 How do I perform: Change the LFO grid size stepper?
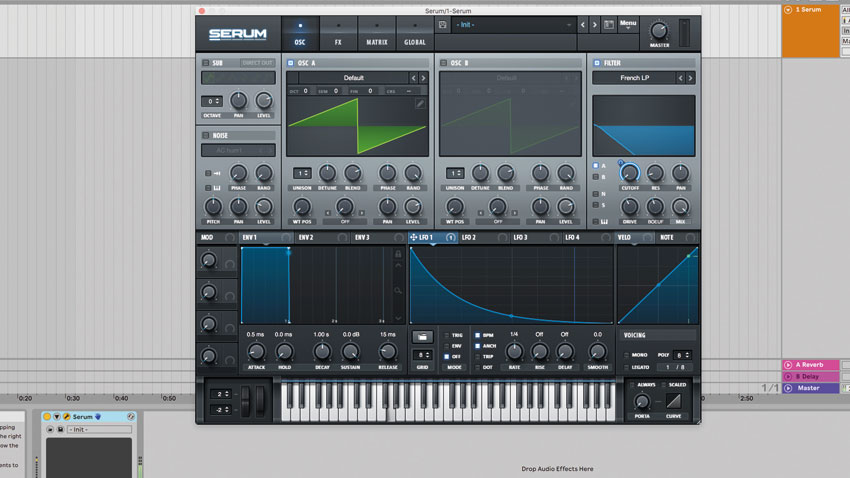[x=422, y=355]
